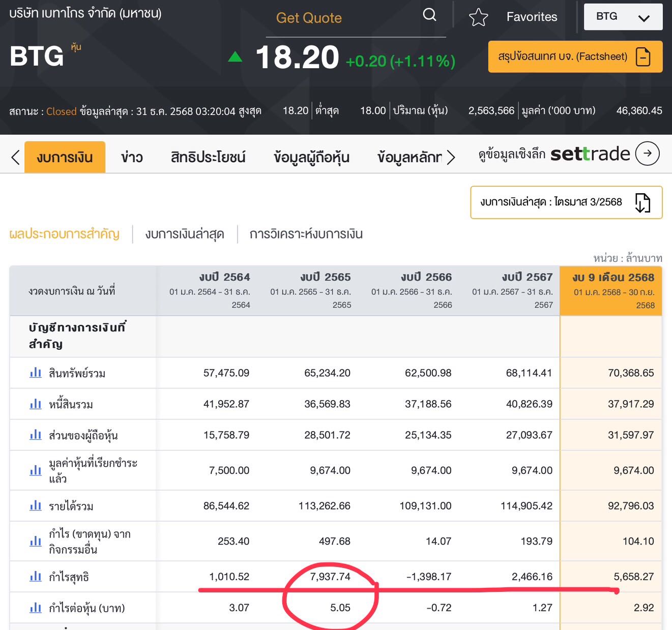
Task: Open the chart icon for กำไรต่อหุ้น (บาท)
Action: [x=36, y=608]
